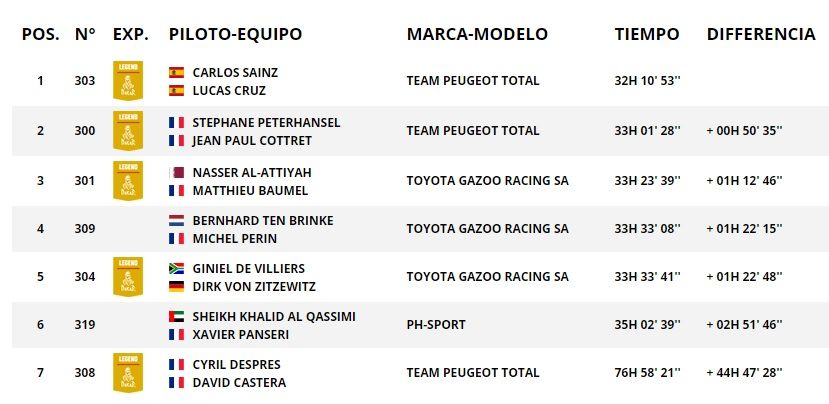Click Nasser Al-Attiyah's Qatar flag icon

tap(177, 172)
